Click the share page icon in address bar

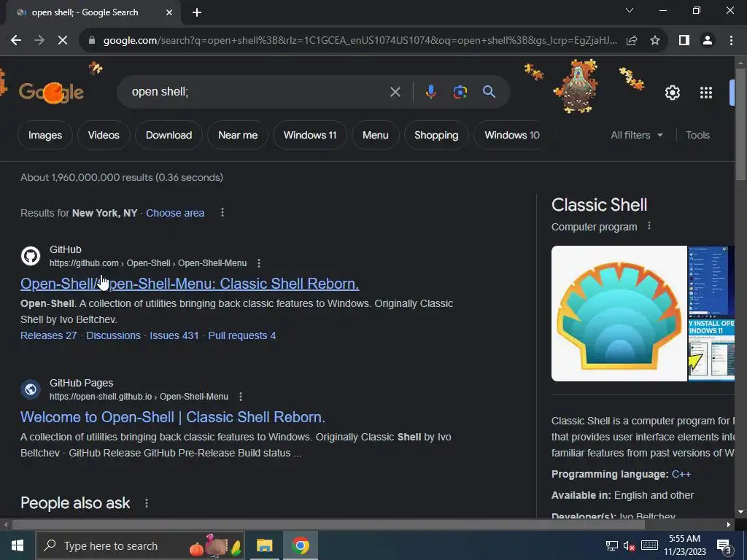[x=632, y=41]
